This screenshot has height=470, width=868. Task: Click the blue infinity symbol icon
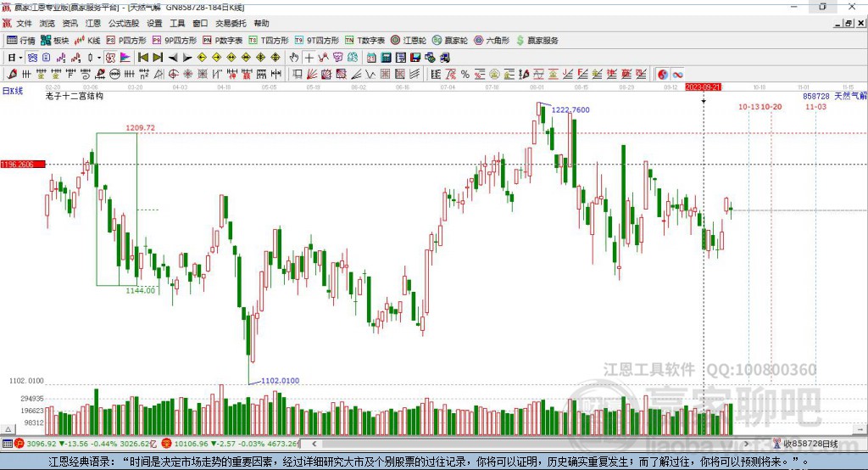677,75
